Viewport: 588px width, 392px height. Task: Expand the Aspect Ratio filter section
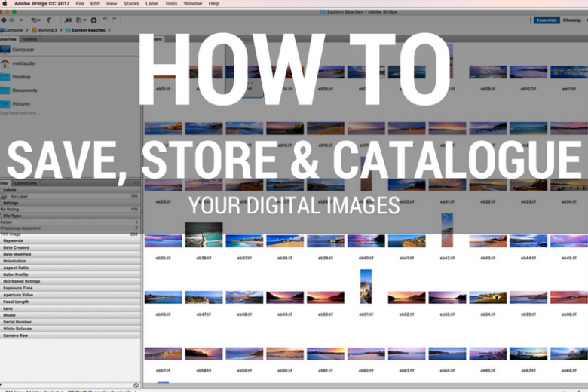pos(70,268)
